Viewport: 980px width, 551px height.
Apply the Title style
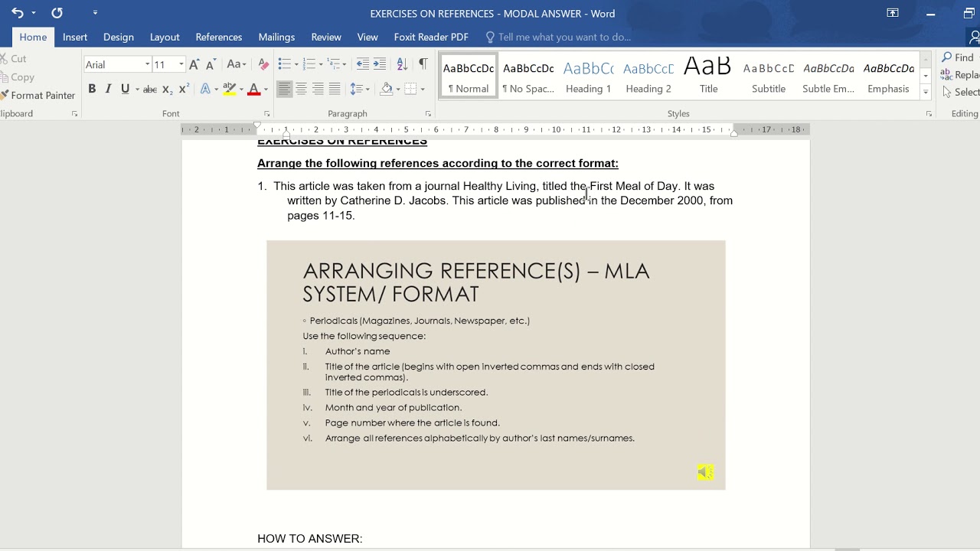click(708, 75)
